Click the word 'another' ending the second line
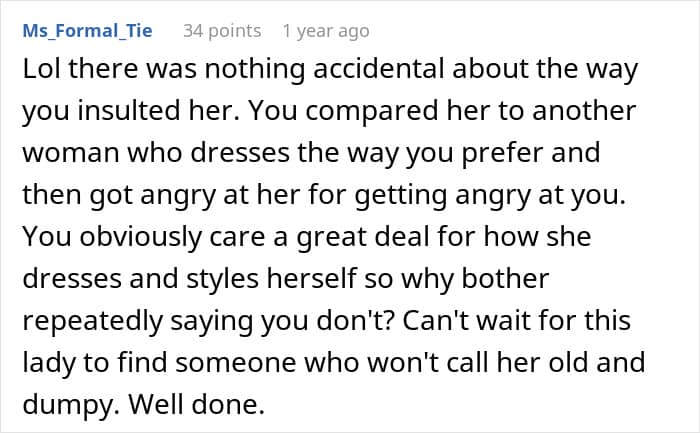The image size is (700, 433). pos(584,110)
